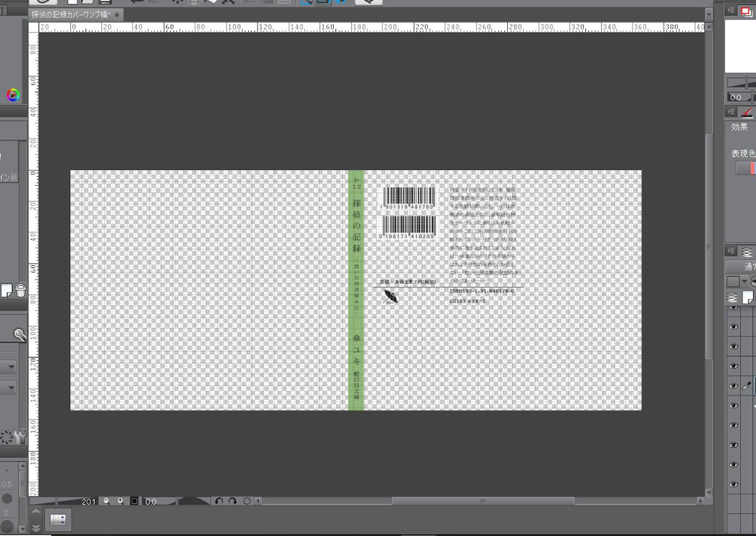Click the 効果 effect label in Layer Property
The height and width of the screenshot is (536, 756).
coord(739,127)
